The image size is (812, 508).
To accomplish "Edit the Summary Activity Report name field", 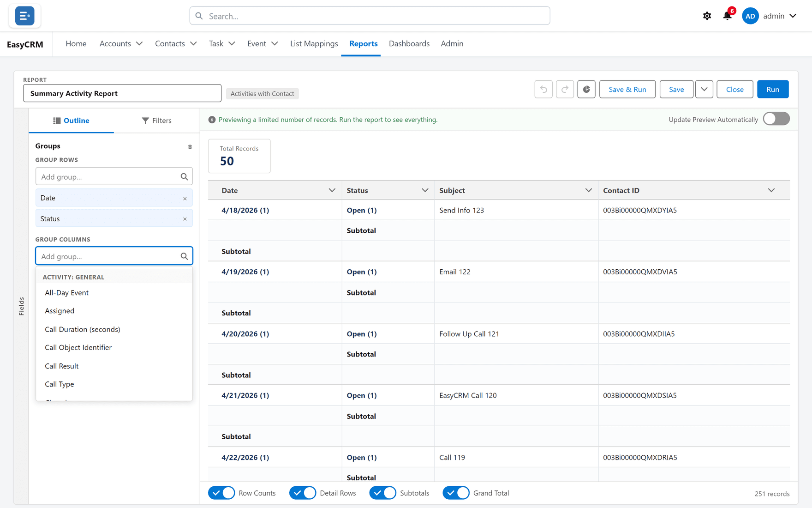I will point(122,93).
